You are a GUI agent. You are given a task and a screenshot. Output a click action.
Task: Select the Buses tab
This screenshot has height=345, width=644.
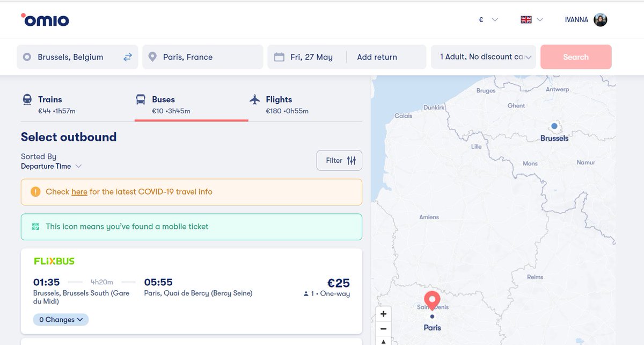(x=191, y=105)
